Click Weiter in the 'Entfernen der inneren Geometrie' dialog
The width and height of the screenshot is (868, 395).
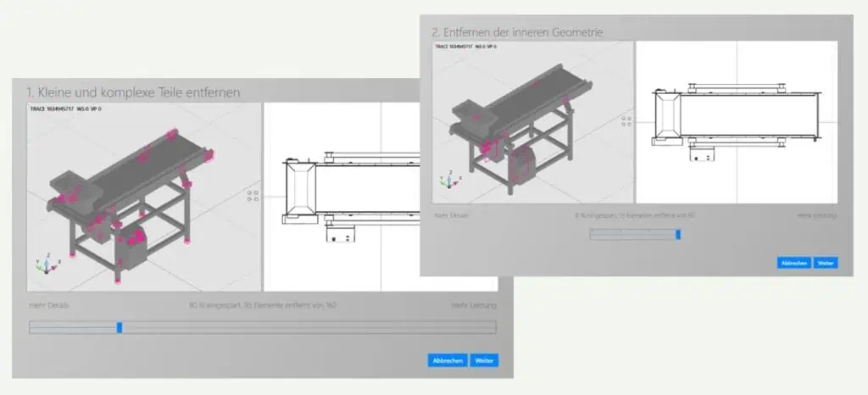tap(826, 264)
